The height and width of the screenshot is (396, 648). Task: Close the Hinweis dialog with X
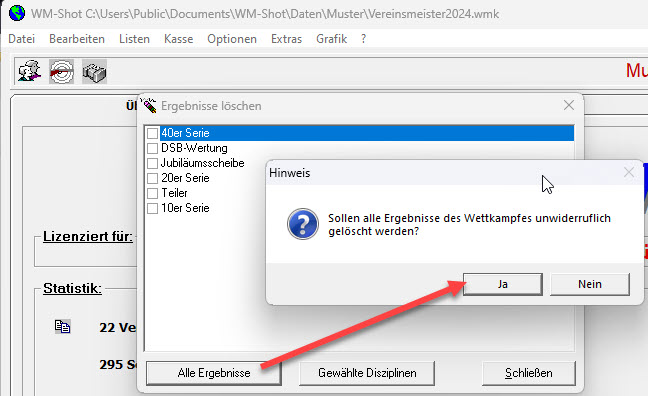(x=629, y=172)
